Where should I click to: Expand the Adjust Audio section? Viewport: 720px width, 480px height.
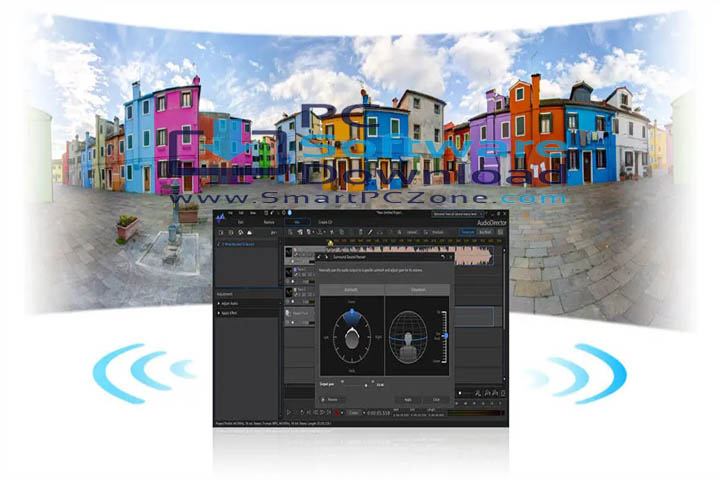[248, 303]
